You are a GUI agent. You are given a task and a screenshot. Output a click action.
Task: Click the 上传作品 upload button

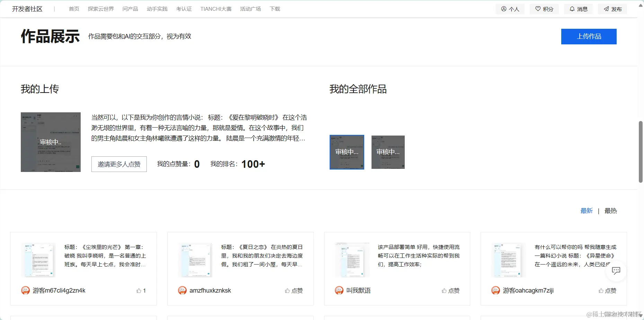click(x=589, y=36)
